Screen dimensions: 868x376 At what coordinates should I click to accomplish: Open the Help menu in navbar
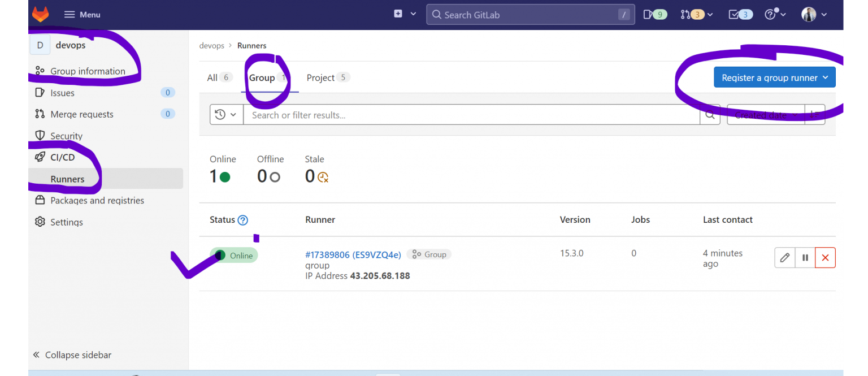[774, 15]
